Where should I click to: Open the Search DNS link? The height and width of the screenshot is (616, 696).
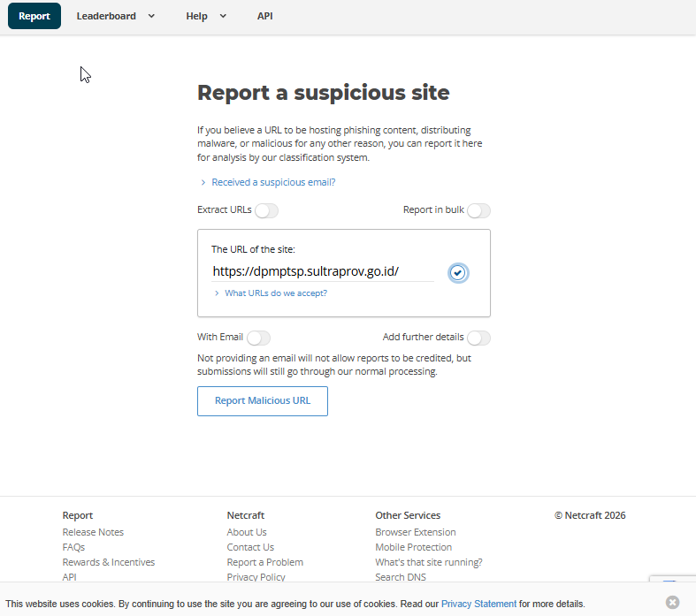(x=401, y=577)
